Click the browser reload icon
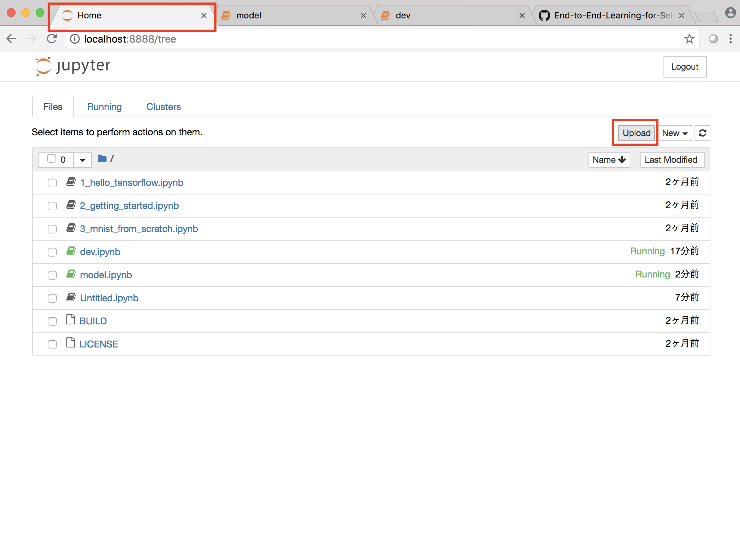 [52, 39]
